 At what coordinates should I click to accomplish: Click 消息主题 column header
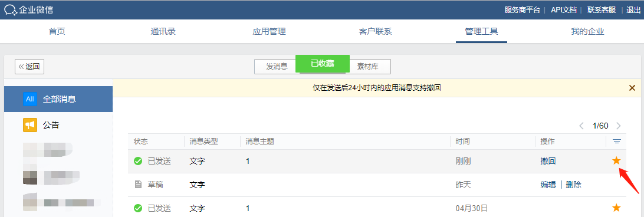pyautogui.click(x=260, y=142)
